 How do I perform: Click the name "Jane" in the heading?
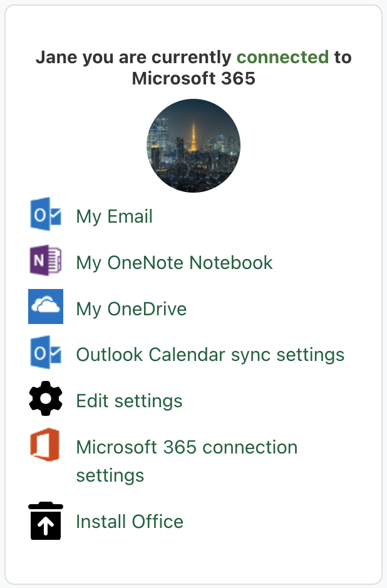pyautogui.click(x=56, y=58)
